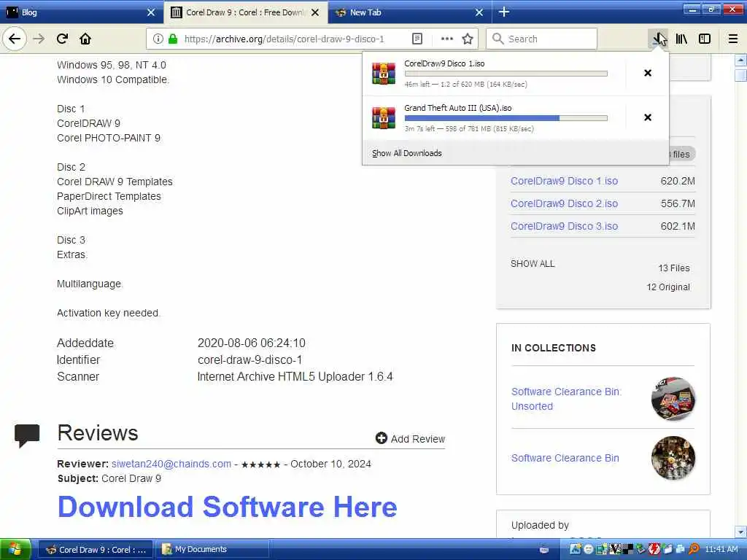Close the Blog tab
The width and height of the screenshot is (747, 560).
tap(151, 12)
